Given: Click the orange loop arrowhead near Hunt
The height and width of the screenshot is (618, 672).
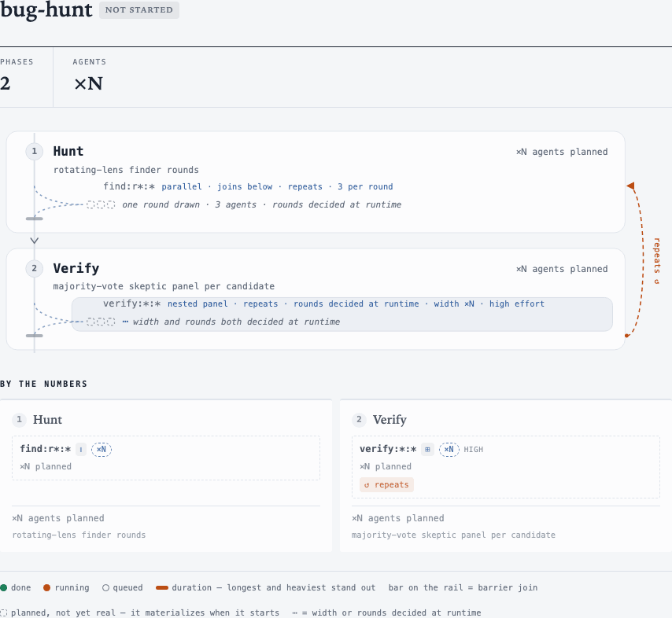Looking at the screenshot, I should point(631,186).
